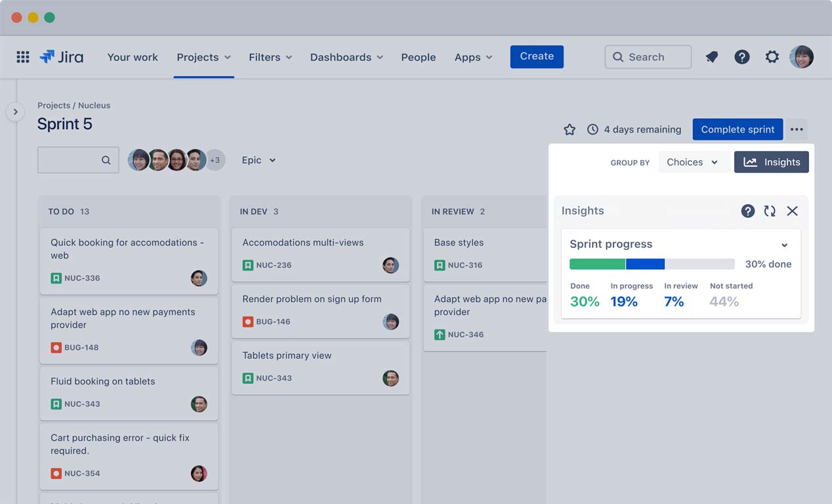Viewport: 832px width, 504px height.
Task: Star Sprint 5 with the favorite icon
Action: pyautogui.click(x=569, y=129)
